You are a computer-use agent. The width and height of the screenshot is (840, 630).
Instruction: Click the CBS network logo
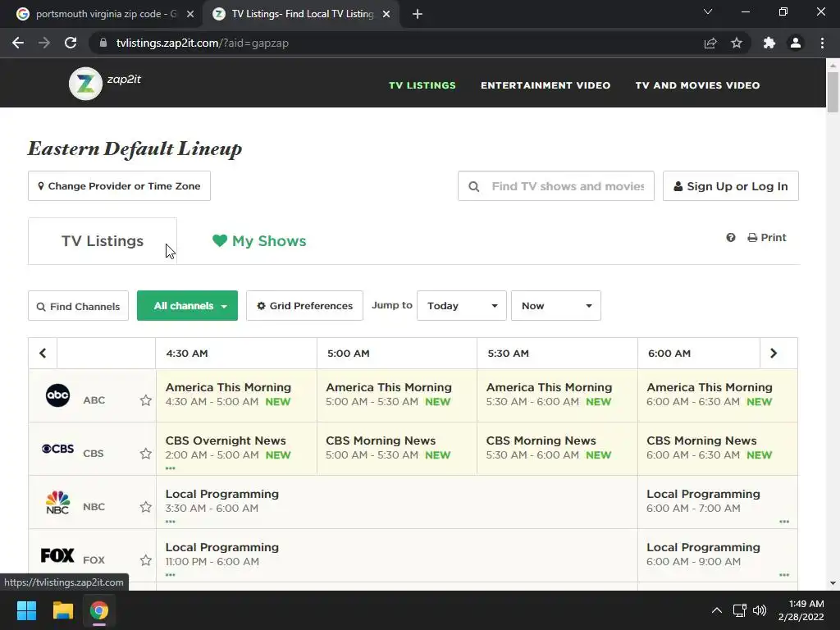pos(58,449)
